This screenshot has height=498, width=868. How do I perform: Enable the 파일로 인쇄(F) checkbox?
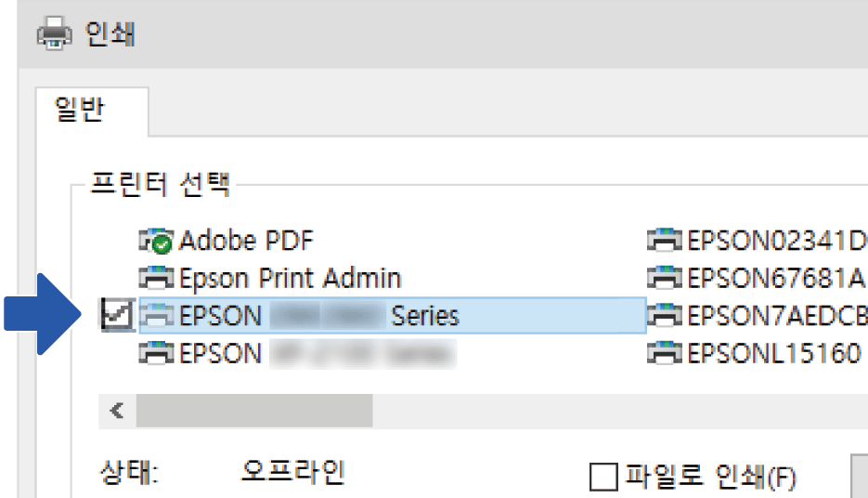coord(603,478)
